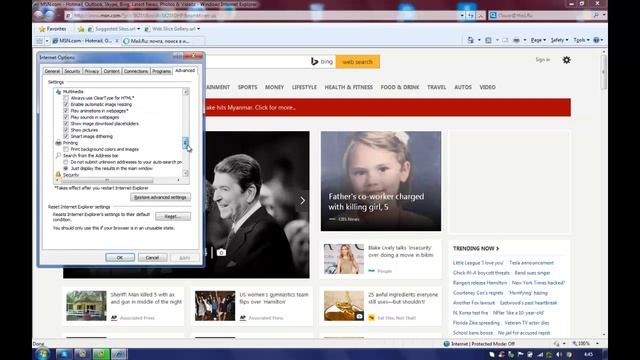Image resolution: width=640 pixels, height=360 pixels.
Task: Click the Bing search input field
Action: click(256, 62)
